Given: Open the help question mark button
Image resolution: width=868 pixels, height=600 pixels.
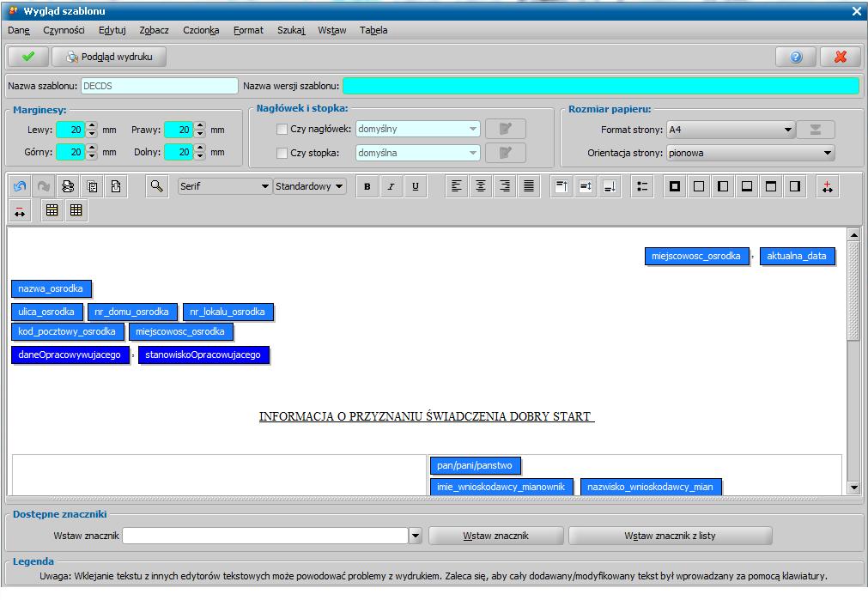Looking at the screenshot, I should (x=796, y=57).
